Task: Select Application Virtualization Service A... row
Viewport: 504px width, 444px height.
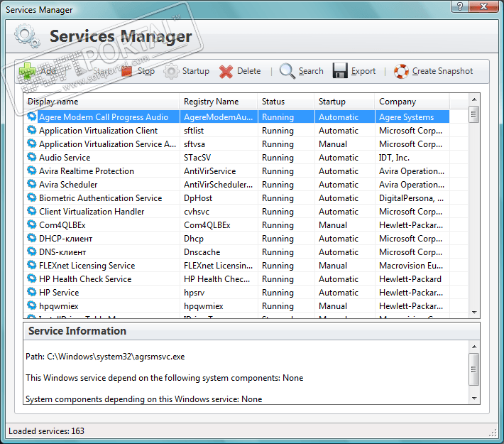Action: [238, 144]
